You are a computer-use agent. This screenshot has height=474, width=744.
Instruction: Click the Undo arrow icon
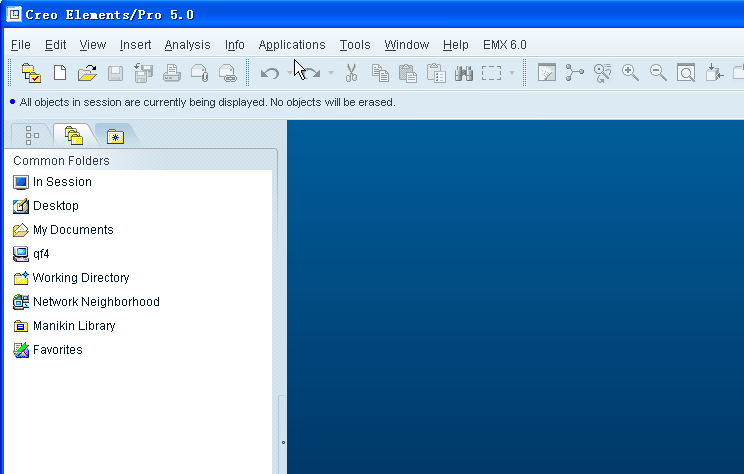[270, 73]
